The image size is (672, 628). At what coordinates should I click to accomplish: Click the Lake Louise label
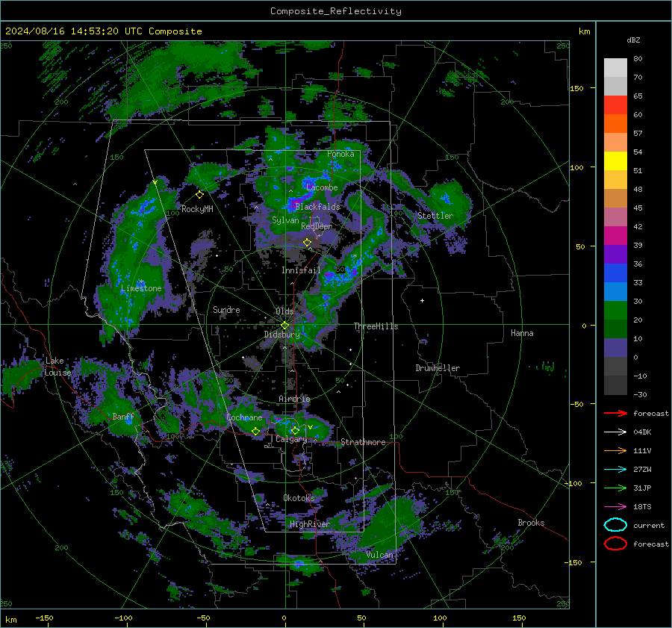(x=57, y=367)
